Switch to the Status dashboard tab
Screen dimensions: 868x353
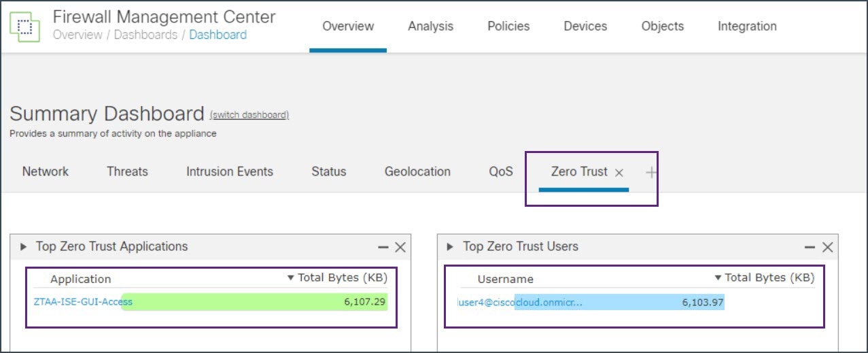pos(329,171)
